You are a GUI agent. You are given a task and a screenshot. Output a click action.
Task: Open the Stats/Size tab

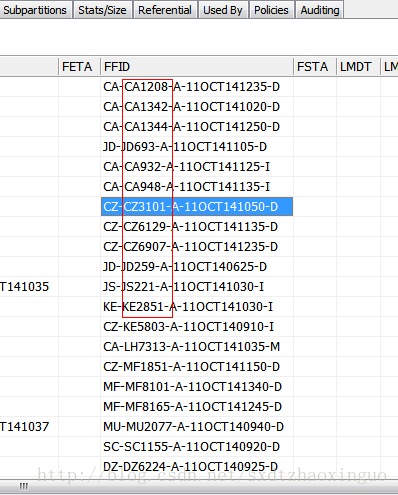pyautogui.click(x=102, y=10)
